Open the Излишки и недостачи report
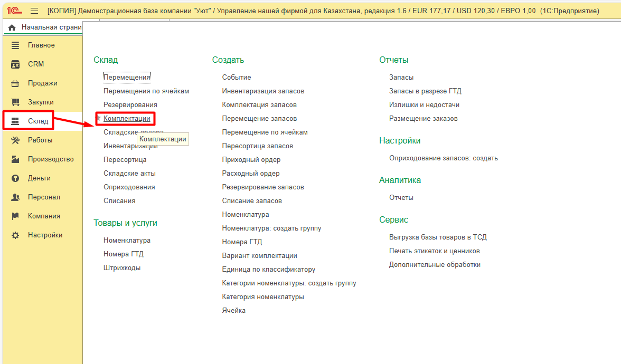Screen dimensions: 621x364 coord(424,105)
